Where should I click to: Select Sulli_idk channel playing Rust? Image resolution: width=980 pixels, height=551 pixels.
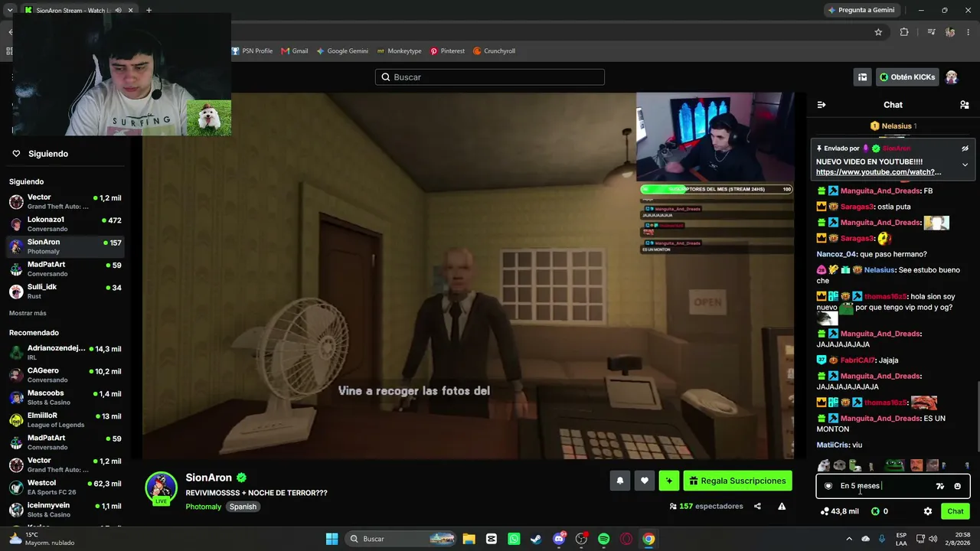click(65, 292)
